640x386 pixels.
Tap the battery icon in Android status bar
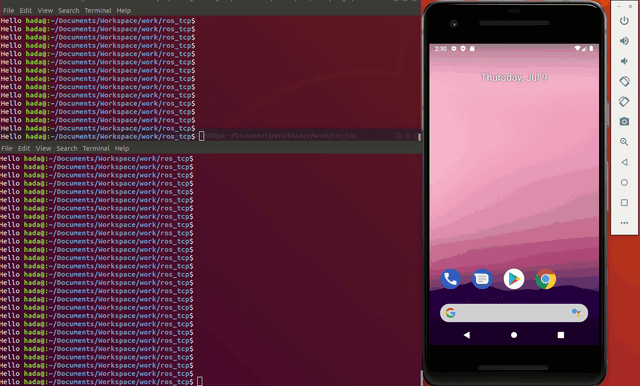(x=591, y=48)
